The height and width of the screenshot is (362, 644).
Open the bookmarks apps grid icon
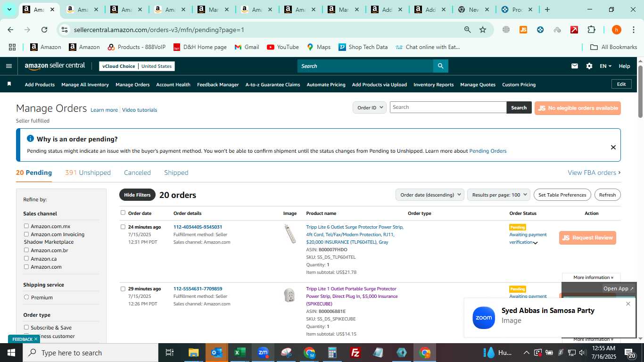click(x=12, y=47)
